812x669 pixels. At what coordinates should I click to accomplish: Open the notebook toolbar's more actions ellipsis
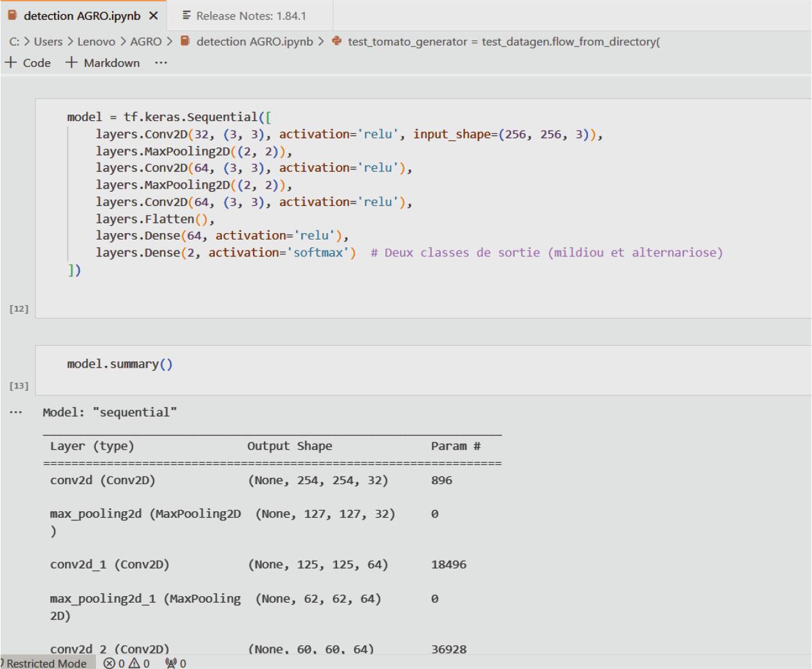point(161,62)
